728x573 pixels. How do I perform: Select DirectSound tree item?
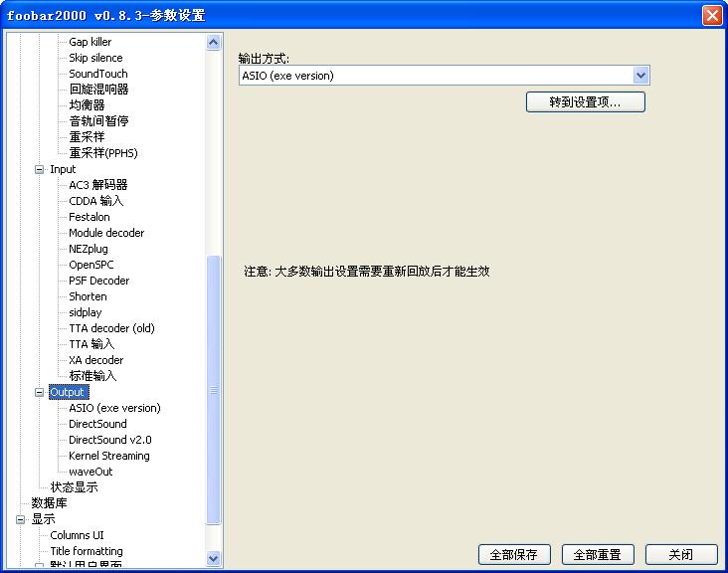coord(97,424)
